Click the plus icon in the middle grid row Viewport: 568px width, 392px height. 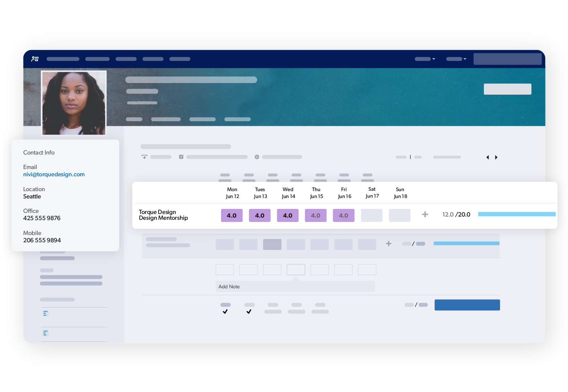(x=388, y=244)
